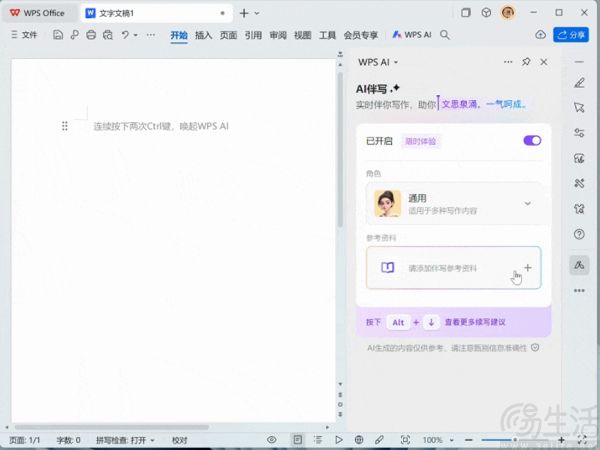Viewport: 600px width, 450px height.
Task: Click the export to PDF icon
Action: pyautogui.click(x=75, y=35)
